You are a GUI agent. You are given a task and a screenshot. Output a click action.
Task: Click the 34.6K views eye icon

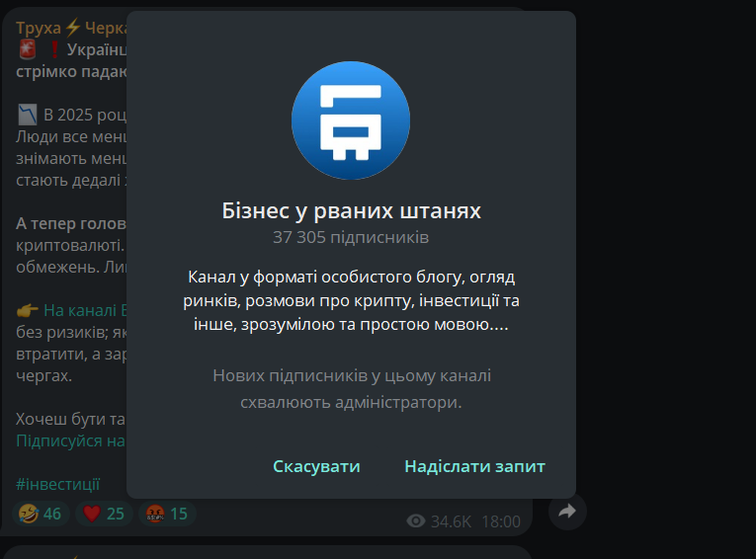(416, 520)
